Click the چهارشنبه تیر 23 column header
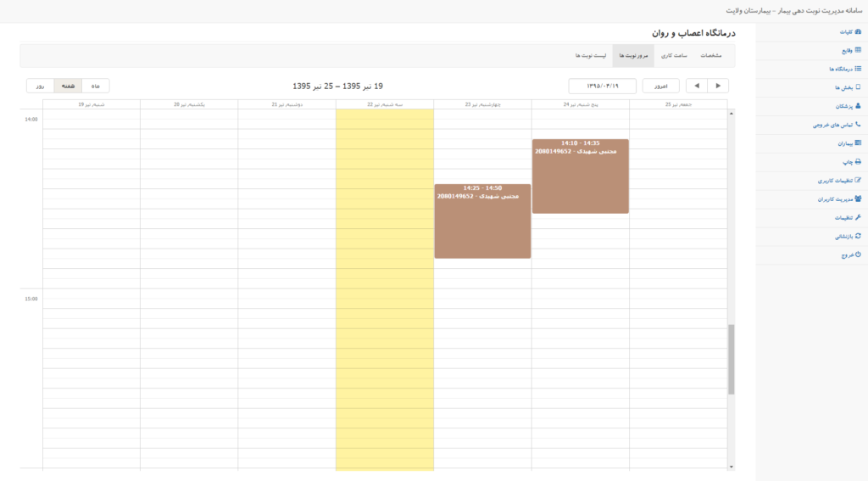868x481 pixels. tap(482, 104)
